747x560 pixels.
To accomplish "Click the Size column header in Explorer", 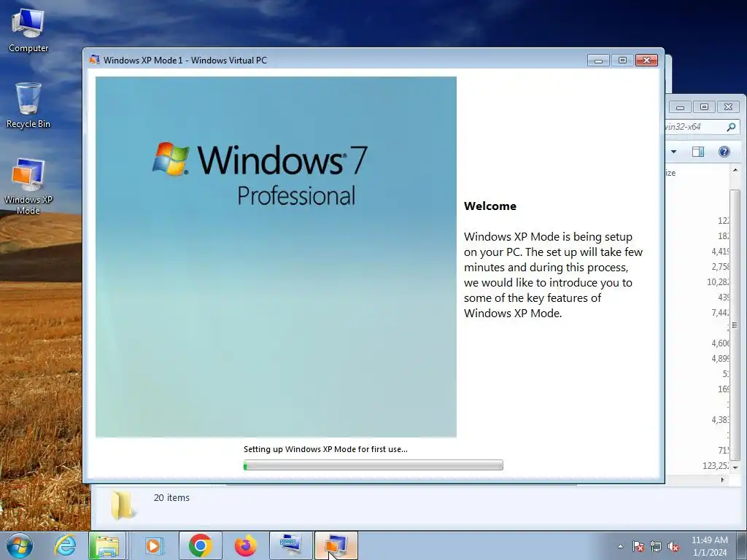I will [x=671, y=173].
